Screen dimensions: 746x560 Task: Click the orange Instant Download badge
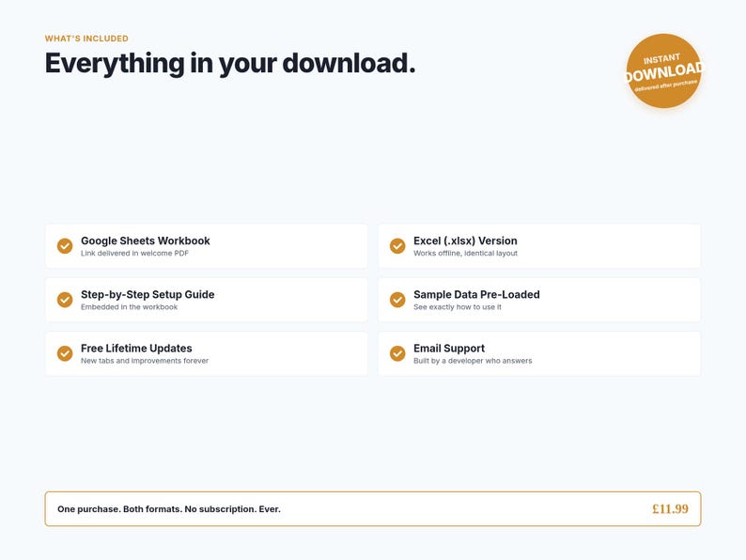coord(663,70)
